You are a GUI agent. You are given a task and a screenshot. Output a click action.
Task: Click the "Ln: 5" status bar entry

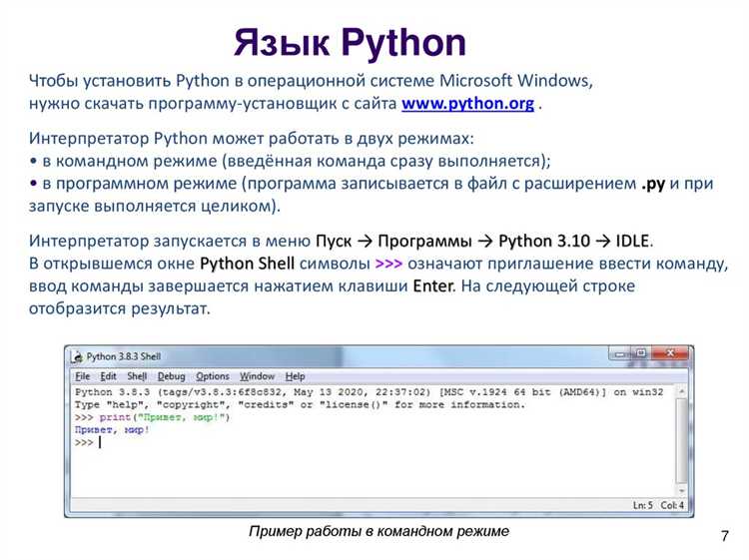pyautogui.click(x=643, y=505)
